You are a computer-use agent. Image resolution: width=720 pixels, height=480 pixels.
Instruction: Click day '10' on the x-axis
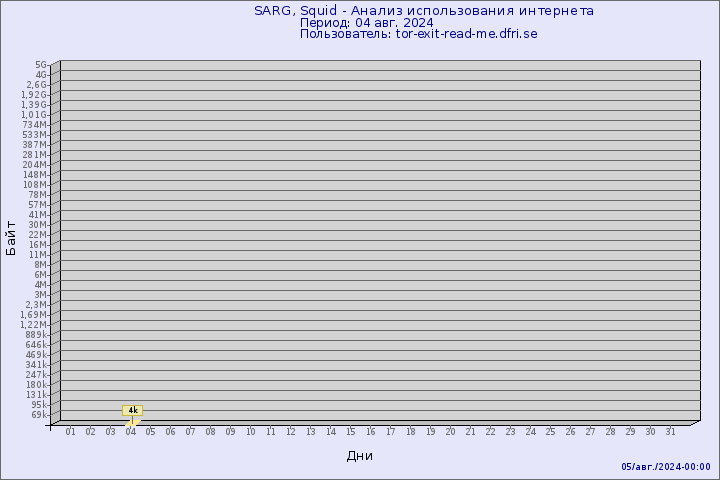pyautogui.click(x=250, y=432)
